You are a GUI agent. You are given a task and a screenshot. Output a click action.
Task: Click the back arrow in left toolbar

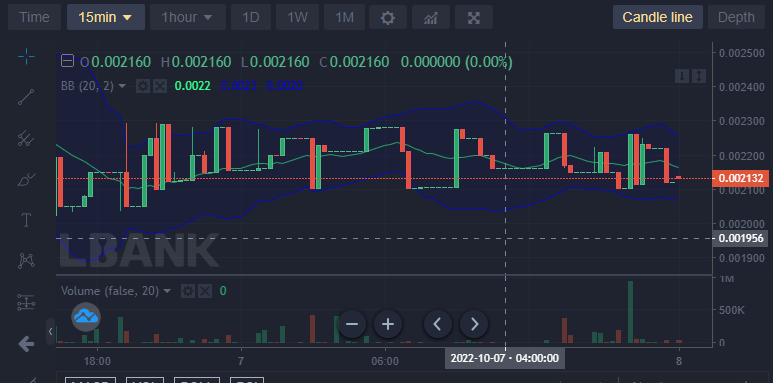[26, 344]
